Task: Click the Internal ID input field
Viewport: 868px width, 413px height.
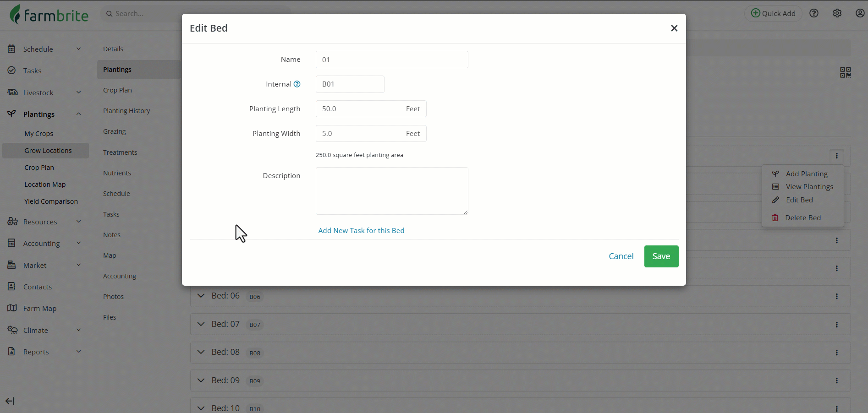Action: (x=350, y=84)
